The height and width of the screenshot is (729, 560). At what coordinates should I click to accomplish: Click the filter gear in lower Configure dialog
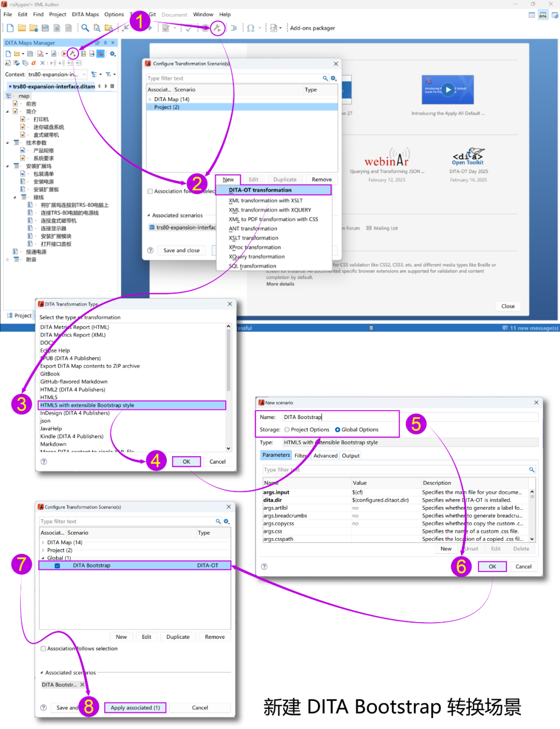226,521
